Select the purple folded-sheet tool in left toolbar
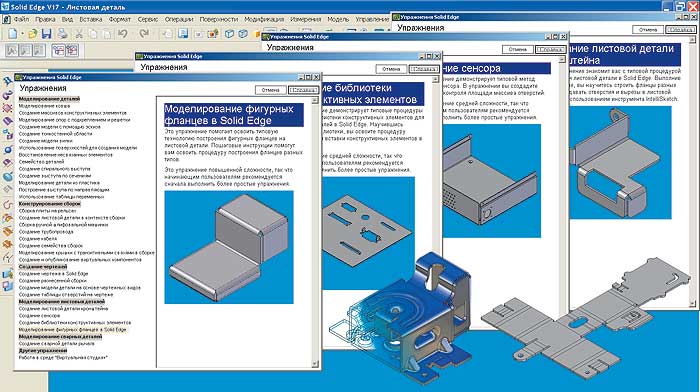This screenshot has height=392, width=700. point(8,121)
